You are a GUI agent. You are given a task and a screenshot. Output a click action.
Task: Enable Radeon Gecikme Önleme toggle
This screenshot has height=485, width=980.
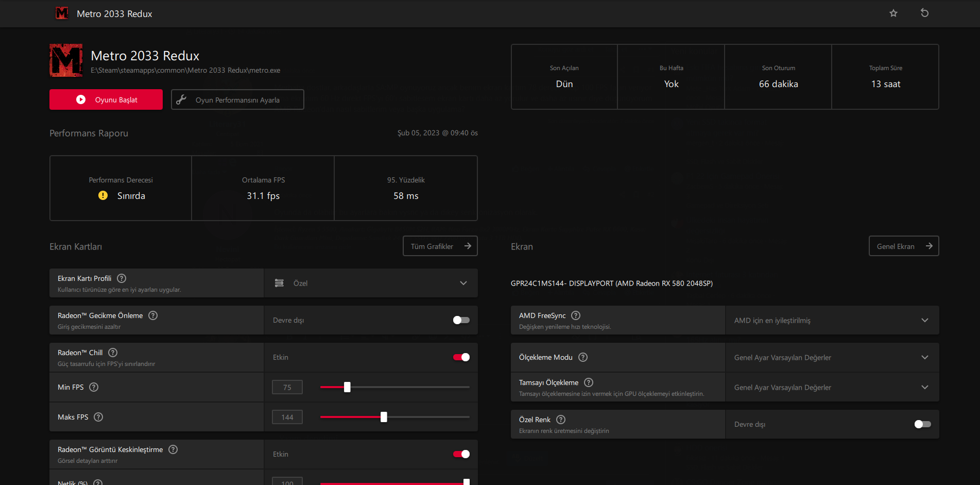tap(461, 320)
